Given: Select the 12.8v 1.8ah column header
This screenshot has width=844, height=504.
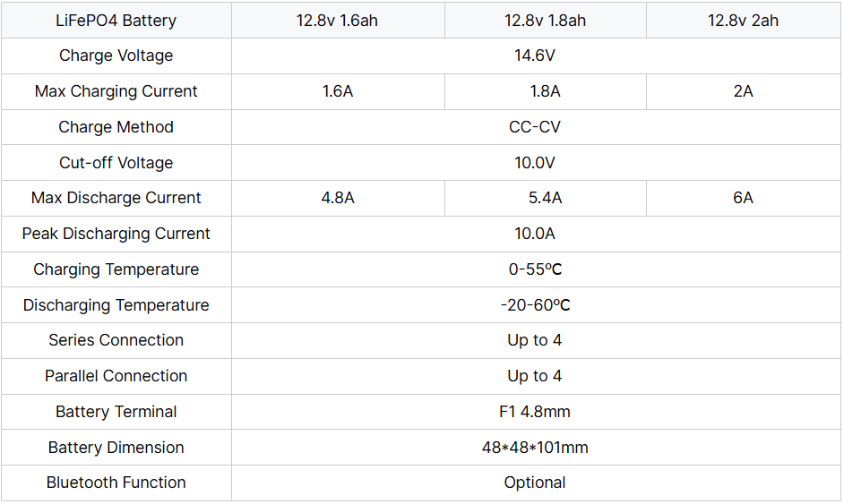Looking at the screenshot, I should click(545, 21).
